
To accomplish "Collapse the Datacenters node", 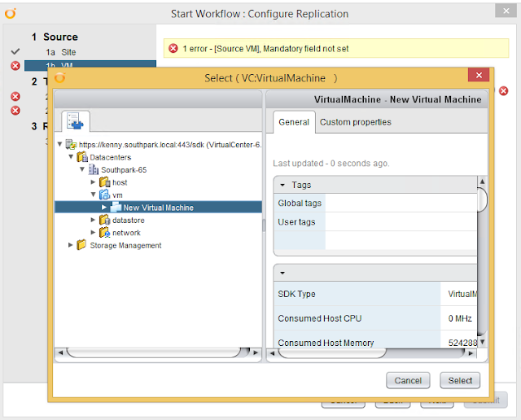I will tap(71, 156).
